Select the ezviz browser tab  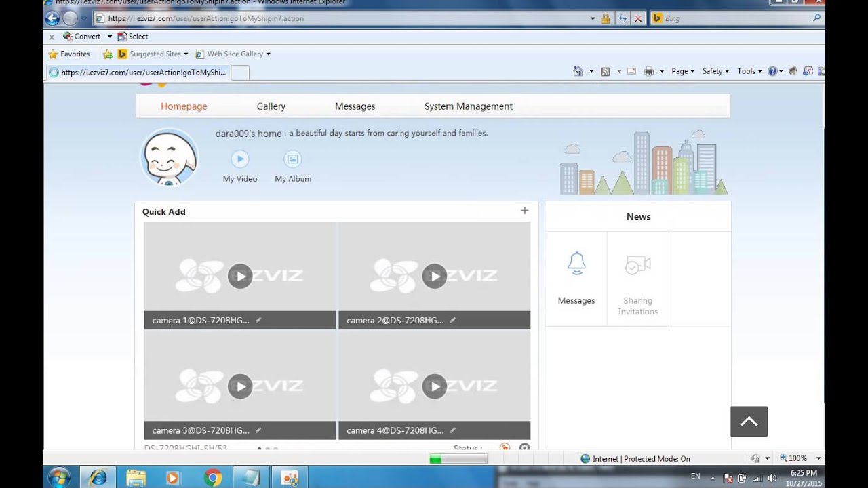tap(138, 72)
